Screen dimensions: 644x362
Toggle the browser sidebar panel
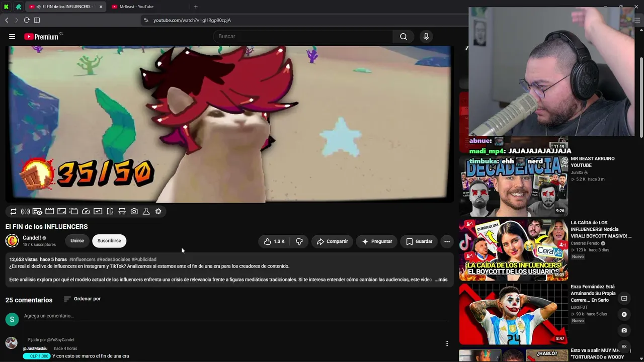coord(37,20)
